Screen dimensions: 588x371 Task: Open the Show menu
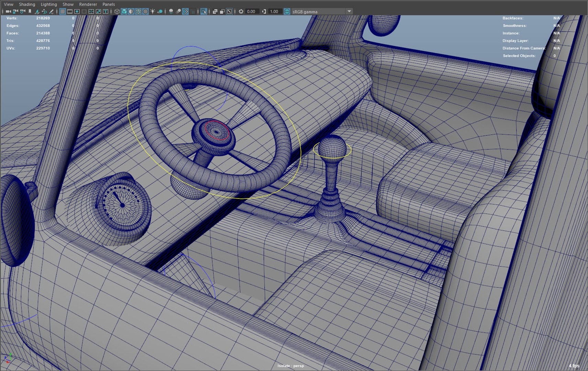[x=68, y=4]
